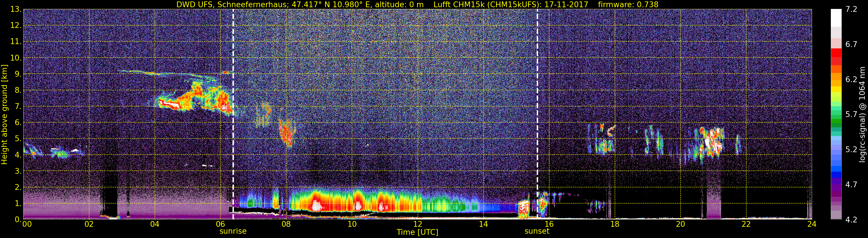Click the y-axis tick label '10.'
868x238 pixels.
[x=16, y=58]
